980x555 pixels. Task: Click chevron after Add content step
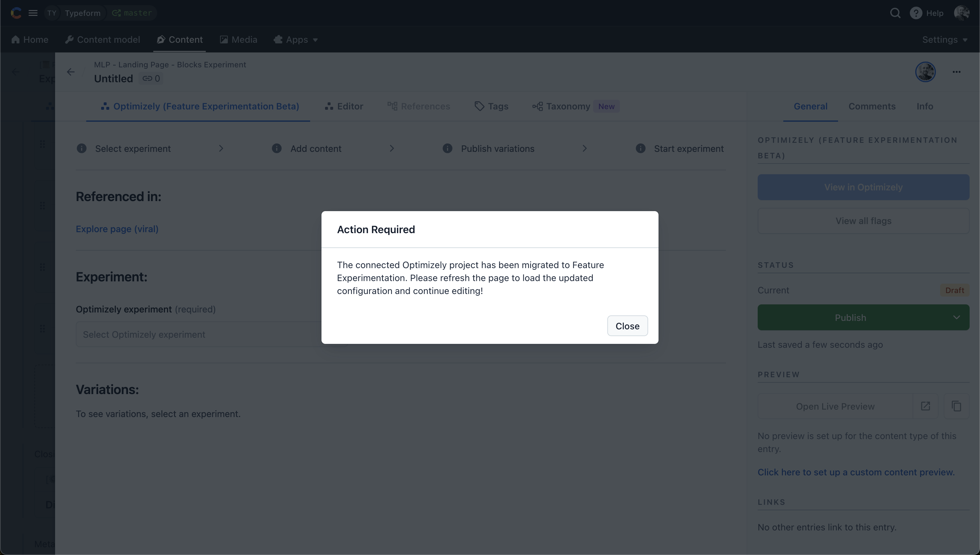[391, 148]
